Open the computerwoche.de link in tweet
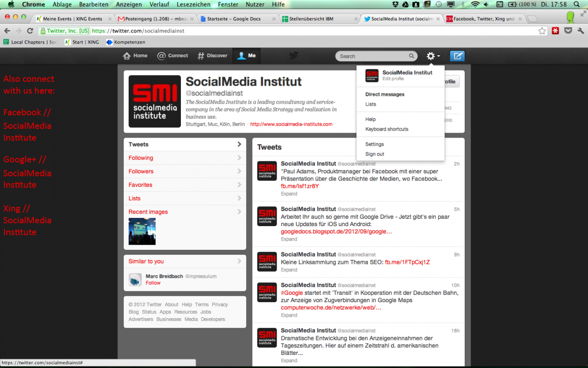 (x=331, y=307)
